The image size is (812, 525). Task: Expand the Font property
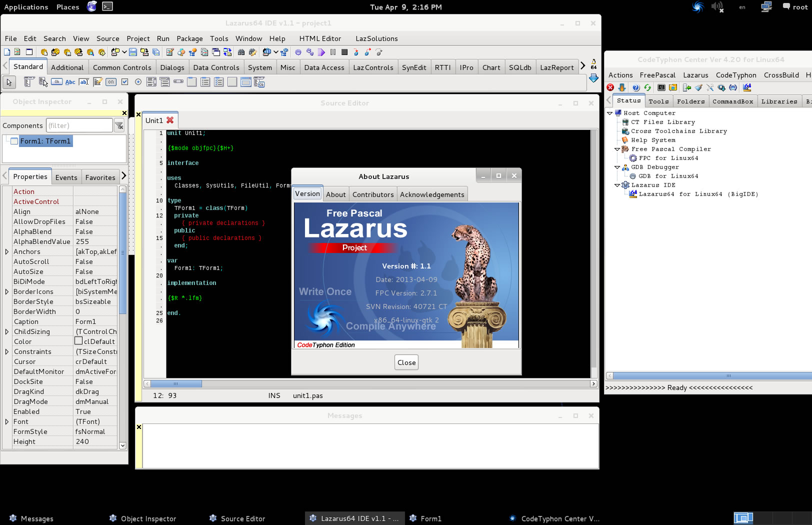7,421
